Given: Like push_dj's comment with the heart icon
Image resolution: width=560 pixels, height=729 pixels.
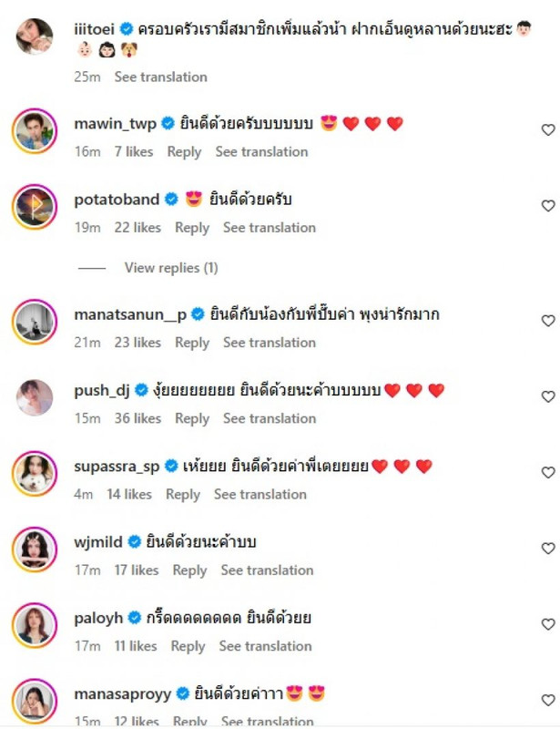Looking at the screenshot, I should tap(548, 396).
